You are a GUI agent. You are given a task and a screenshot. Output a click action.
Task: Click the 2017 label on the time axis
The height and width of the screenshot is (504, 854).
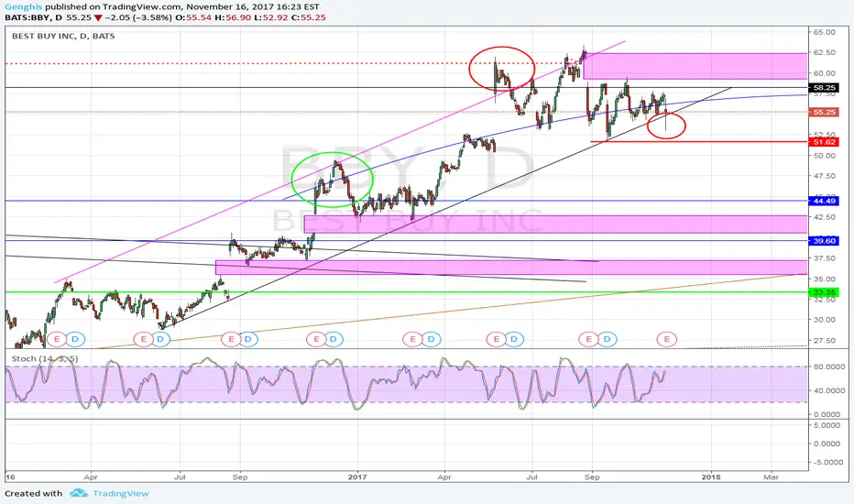pyautogui.click(x=357, y=477)
